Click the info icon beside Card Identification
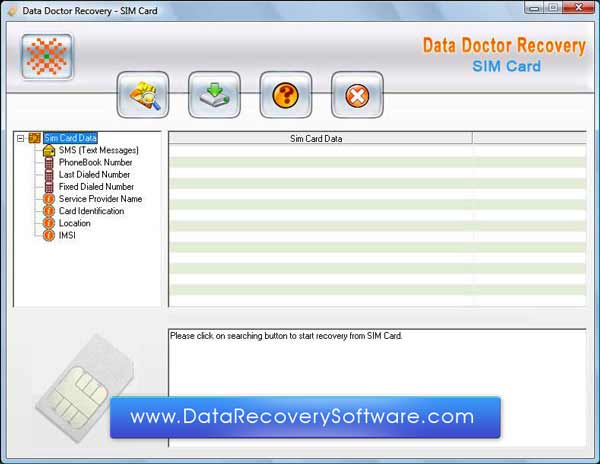600x464 pixels. tap(49, 211)
